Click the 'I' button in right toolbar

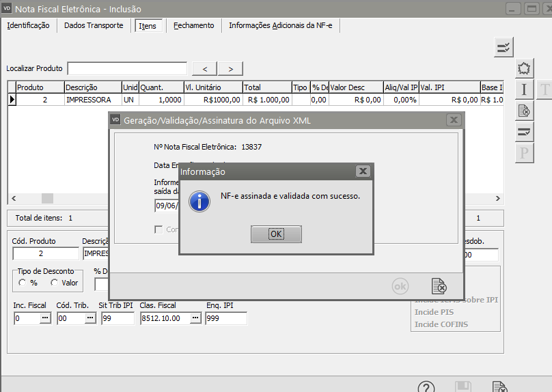(x=524, y=89)
